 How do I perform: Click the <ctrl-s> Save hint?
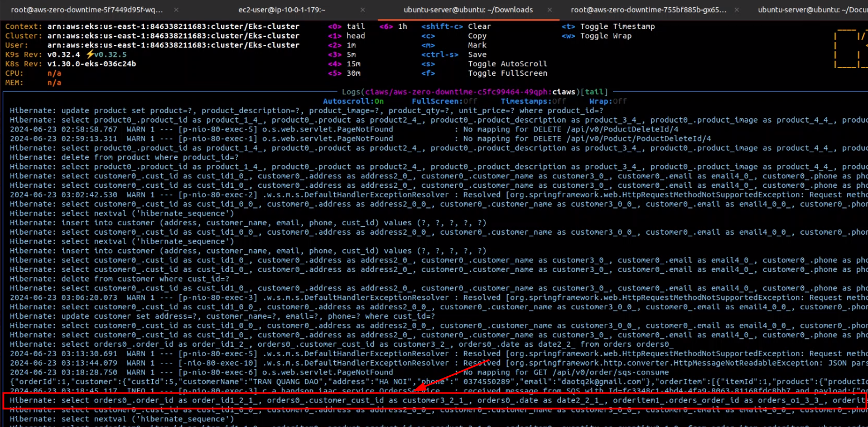(454, 55)
